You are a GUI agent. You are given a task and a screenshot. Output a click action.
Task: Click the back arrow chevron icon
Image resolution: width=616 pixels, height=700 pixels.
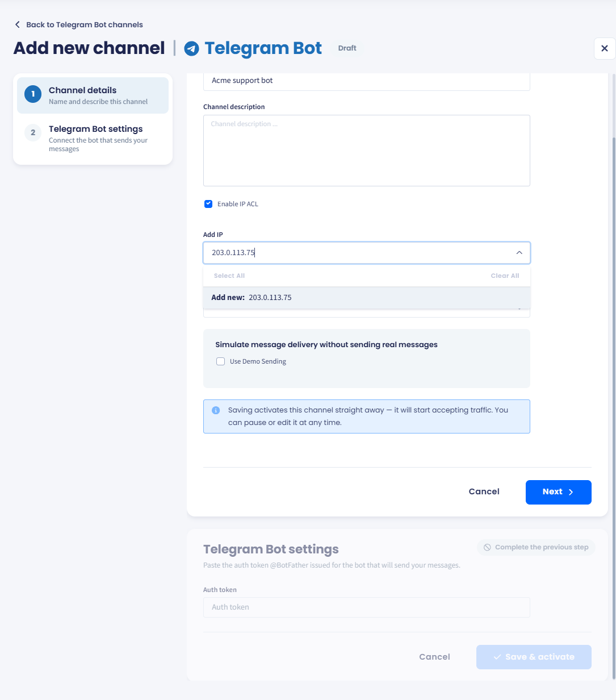(x=18, y=24)
